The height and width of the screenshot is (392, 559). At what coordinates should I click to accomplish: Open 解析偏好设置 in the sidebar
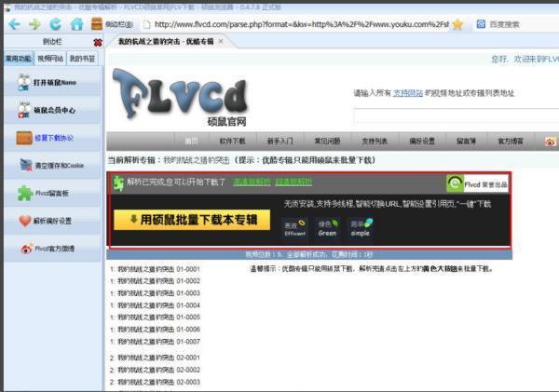[53, 221]
